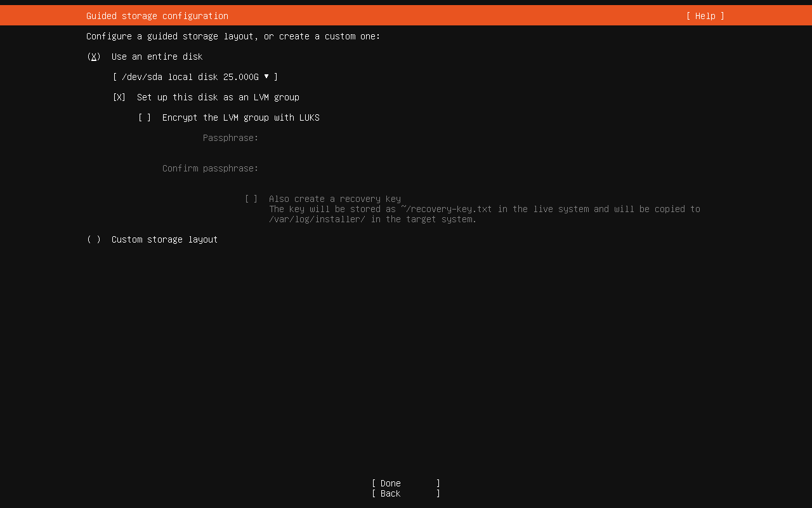The image size is (812, 508).
Task: Open Help from the top bar
Action: (x=704, y=16)
